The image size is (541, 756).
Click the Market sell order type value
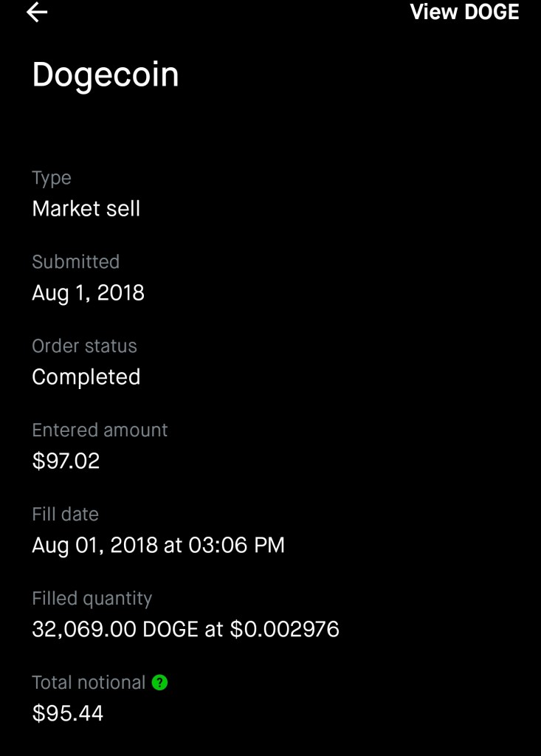point(86,209)
